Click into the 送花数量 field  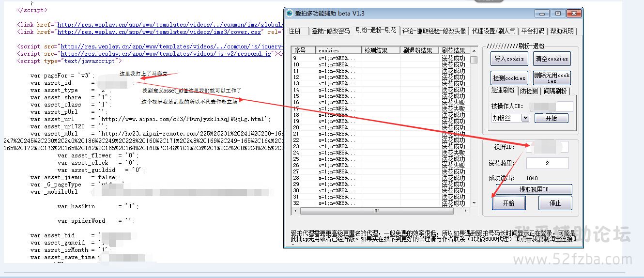[547, 164]
